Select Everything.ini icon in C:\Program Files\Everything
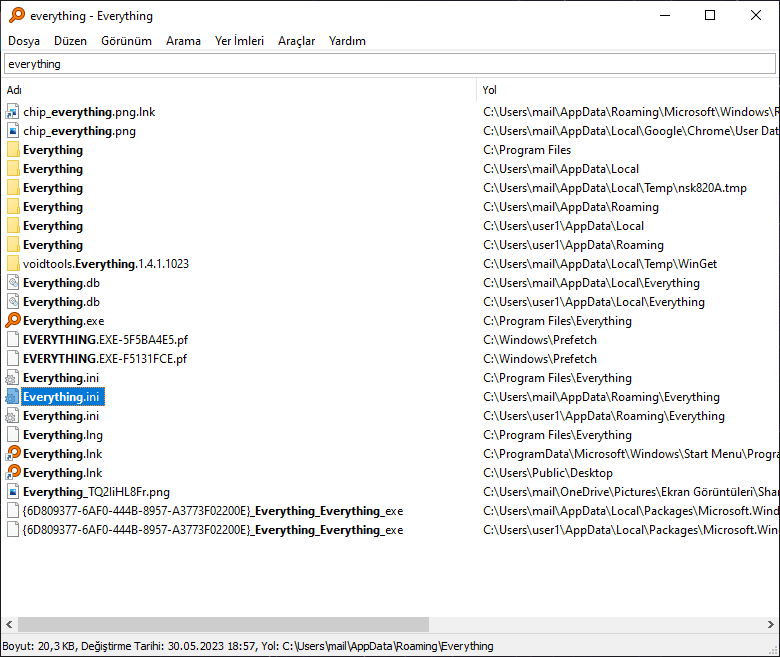 (13, 378)
